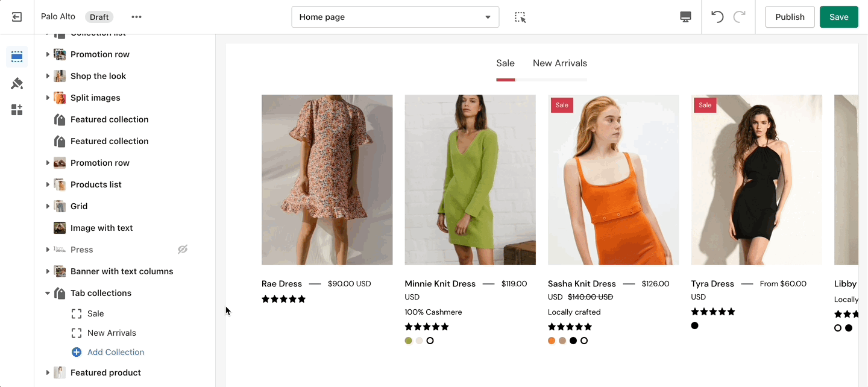The image size is (868, 387).
Task: Toggle the inspector selection tool
Action: pos(520,17)
